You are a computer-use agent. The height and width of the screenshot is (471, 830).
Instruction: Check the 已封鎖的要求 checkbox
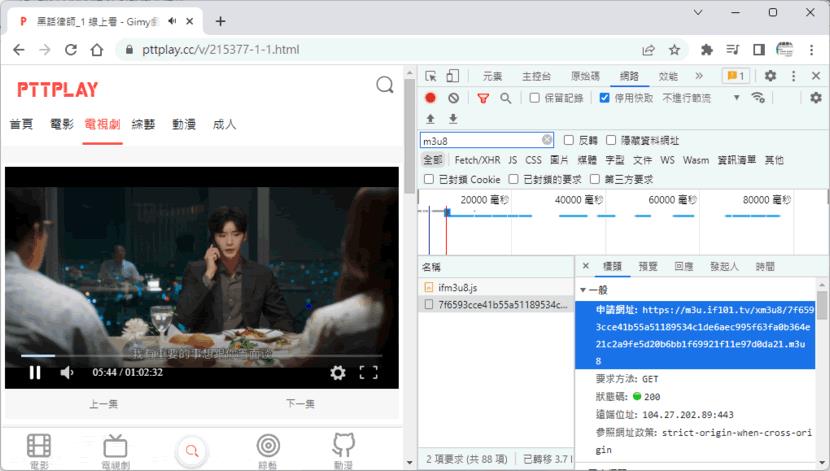tap(513, 179)
